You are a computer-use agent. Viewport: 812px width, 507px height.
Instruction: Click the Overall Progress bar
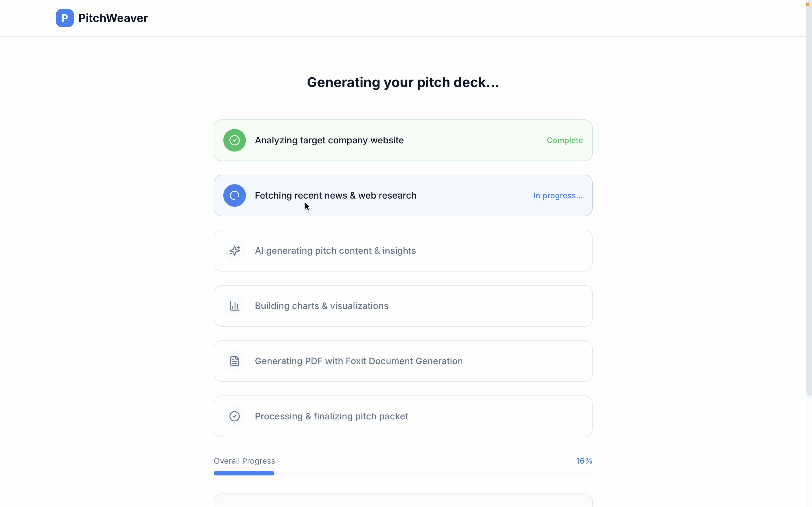pyautogui.click(x=403, y=473)
